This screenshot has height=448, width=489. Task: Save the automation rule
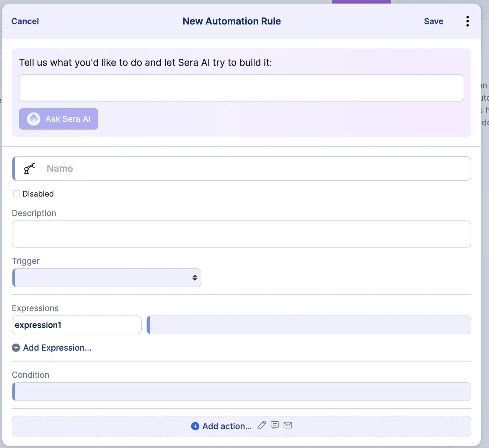pos(433,21)
